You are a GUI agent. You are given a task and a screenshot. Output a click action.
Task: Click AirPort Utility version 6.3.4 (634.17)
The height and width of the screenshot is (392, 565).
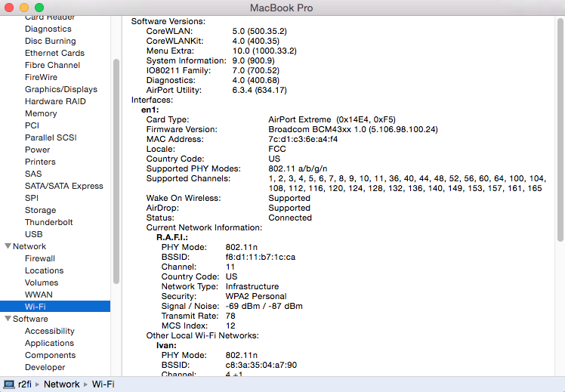259,90
